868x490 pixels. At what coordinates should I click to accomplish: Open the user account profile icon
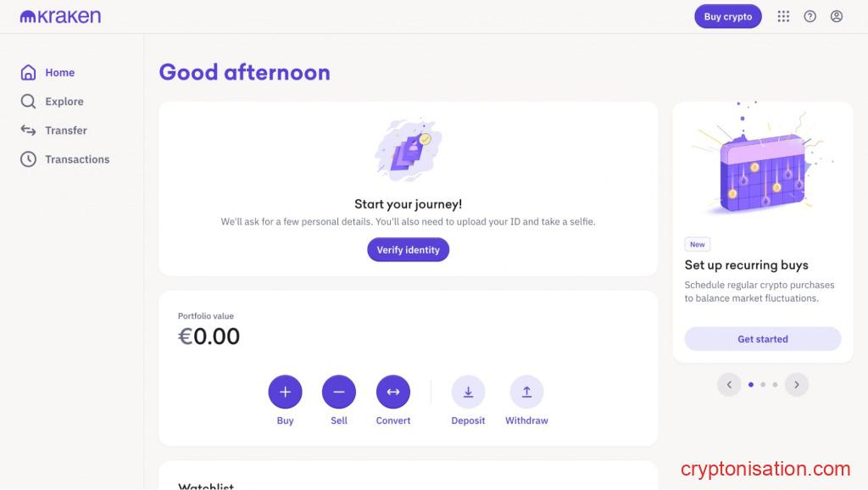837,16
